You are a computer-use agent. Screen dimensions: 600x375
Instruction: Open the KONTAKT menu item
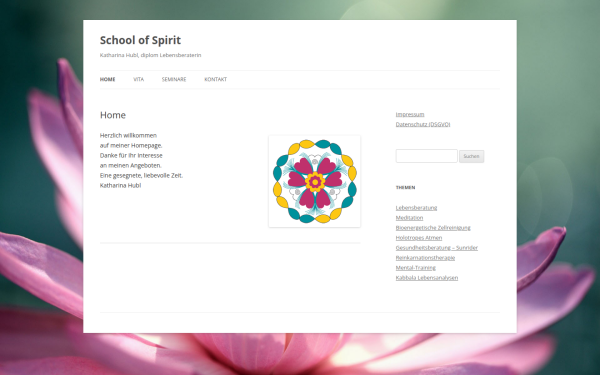pos(215,79)
